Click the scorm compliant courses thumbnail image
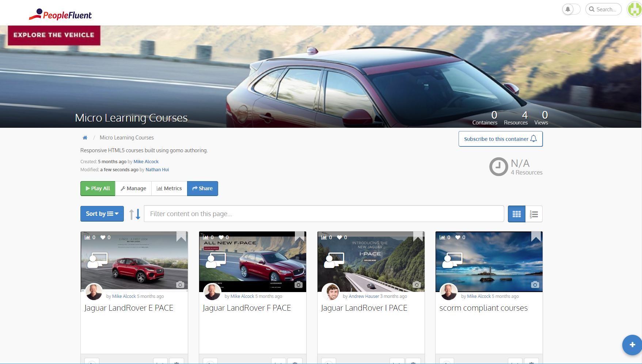The width and height of the screenshot is (642, 364). point(489,261)
